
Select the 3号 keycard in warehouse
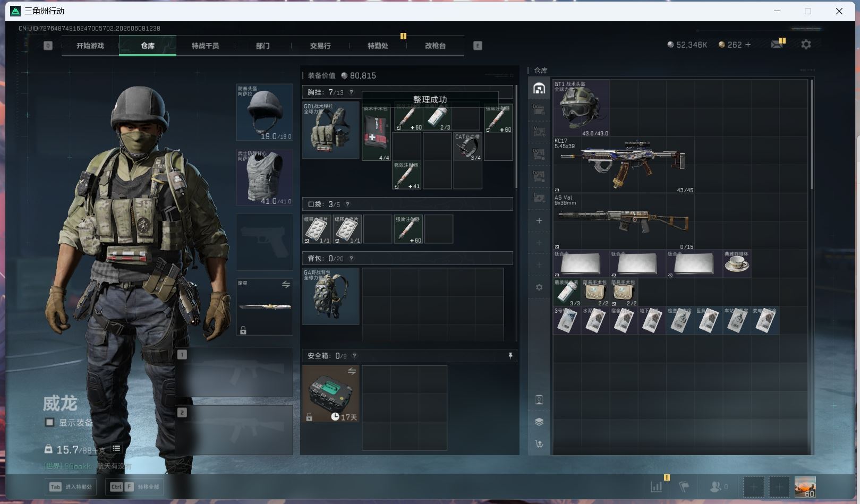pyautogui.click(x=567, y=320)
